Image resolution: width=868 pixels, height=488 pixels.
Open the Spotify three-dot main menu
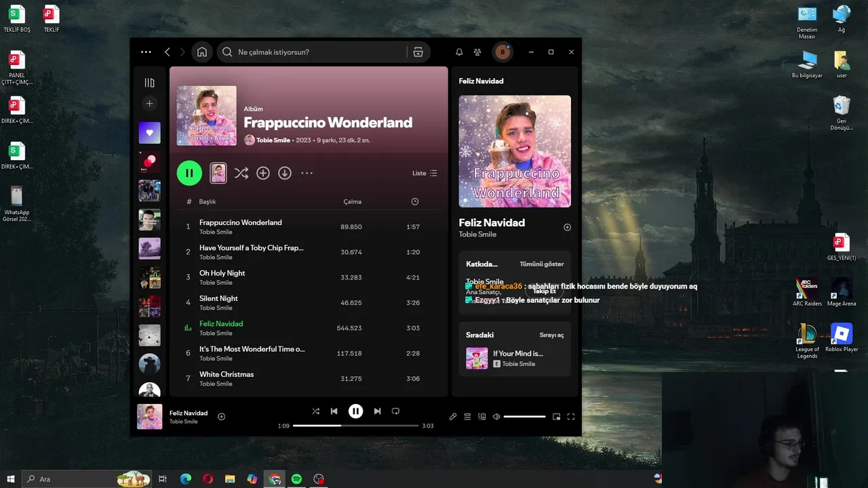pyautogui.click(x=146, y=52)
